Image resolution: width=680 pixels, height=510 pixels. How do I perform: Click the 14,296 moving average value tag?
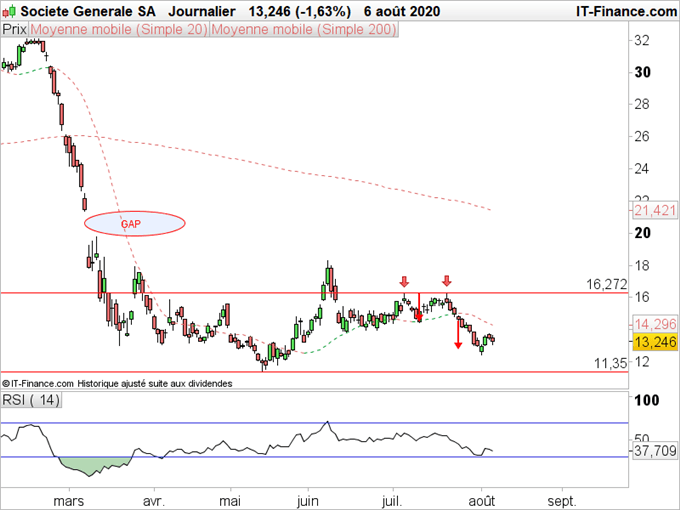(655, 324)
